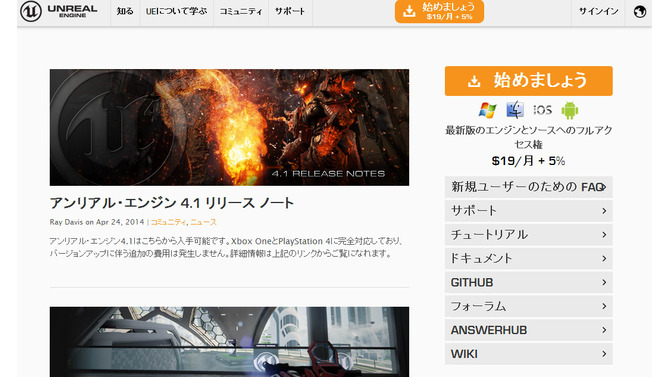Click the Ray Davis on Apr 24, 2014 byline
This screenshot has width=670, height=377.
(97, 222)
